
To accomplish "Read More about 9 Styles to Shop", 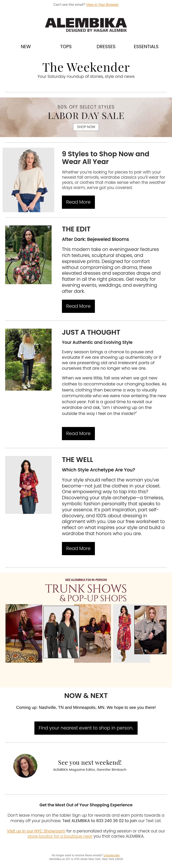I will tap(78, 202).
